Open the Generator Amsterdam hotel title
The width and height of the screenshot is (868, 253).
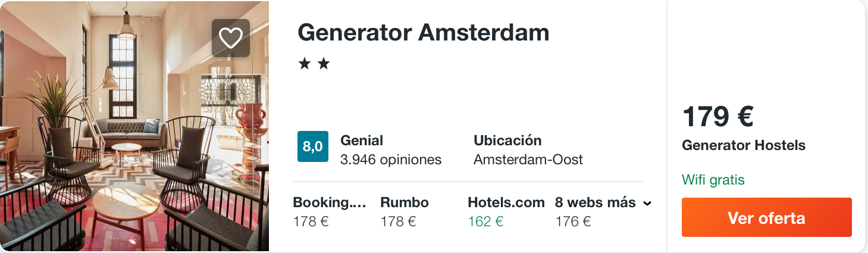423,33
